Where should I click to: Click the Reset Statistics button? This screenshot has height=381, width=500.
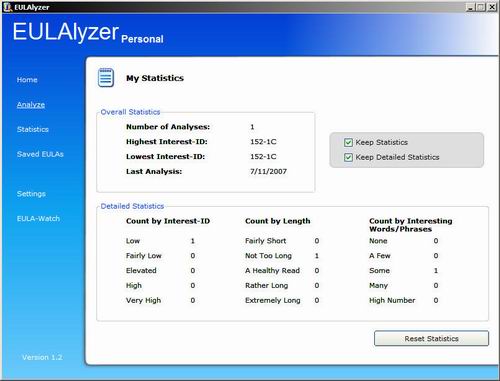click(431, 338)
